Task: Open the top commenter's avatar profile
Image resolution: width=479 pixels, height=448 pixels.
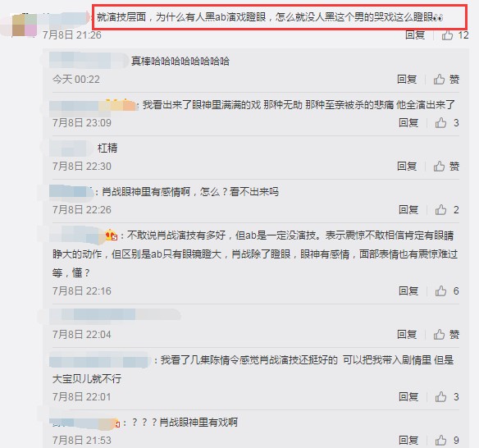Action: [25, 25]
